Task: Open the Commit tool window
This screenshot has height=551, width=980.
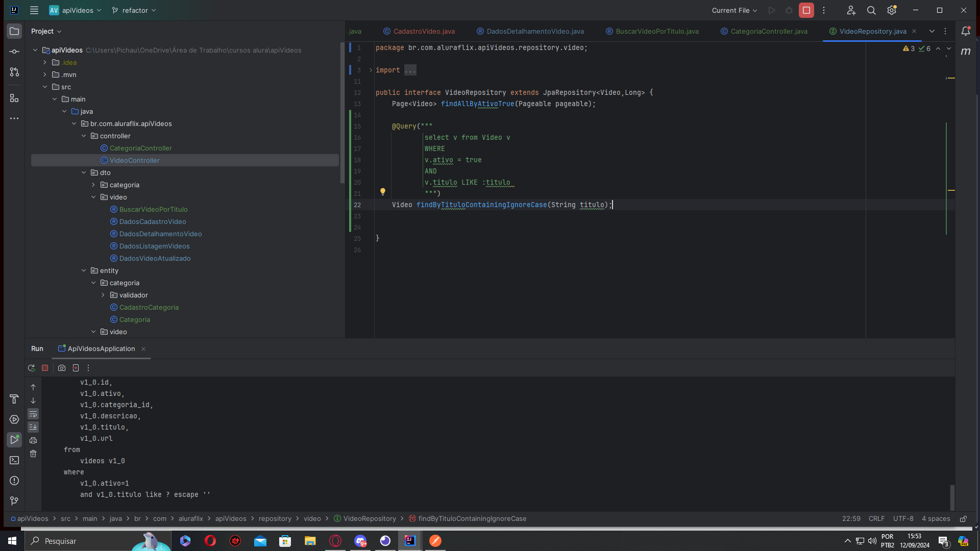Action: [x=14, y=52]
